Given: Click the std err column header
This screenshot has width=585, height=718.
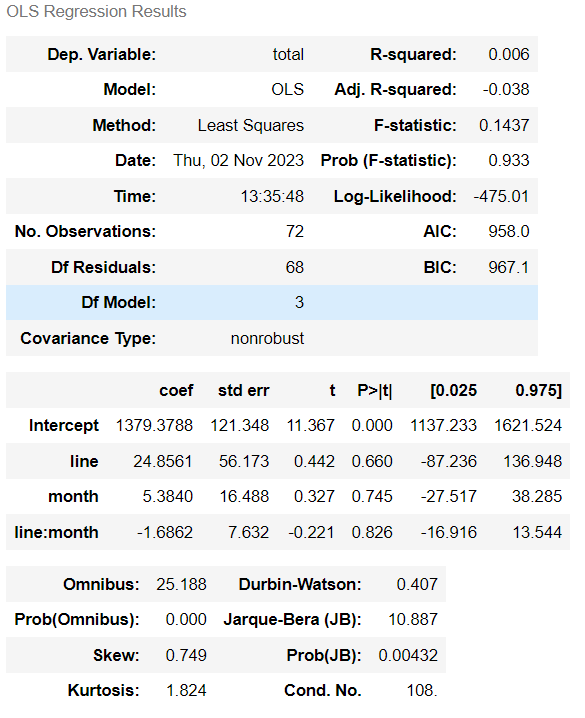Looking at the screenshot, I should 244,391.
